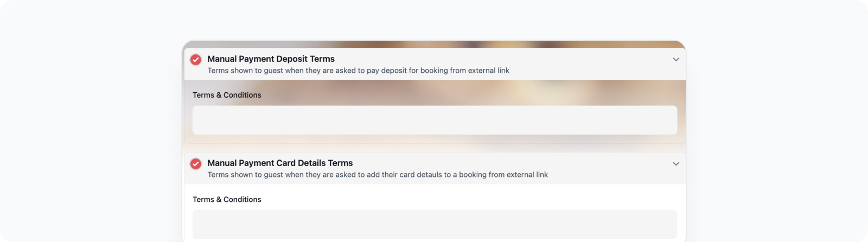The height and width of the screenshot is (242, 868).
Task: Click description about adding card details to booking
Action: tap(378, 175)
